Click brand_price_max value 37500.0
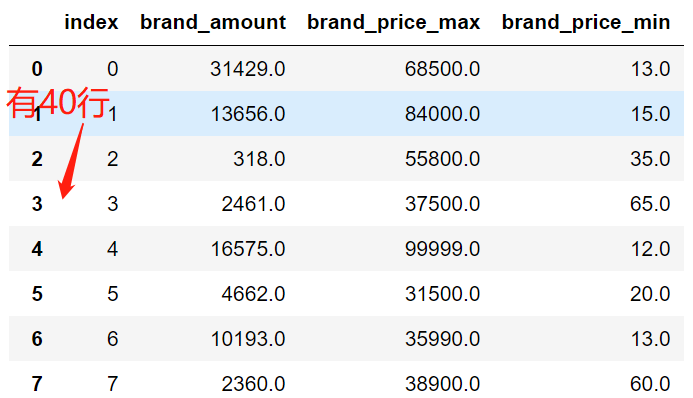This screenshot has height=398, width=693. pyautogui.click(x=442, y=204)
